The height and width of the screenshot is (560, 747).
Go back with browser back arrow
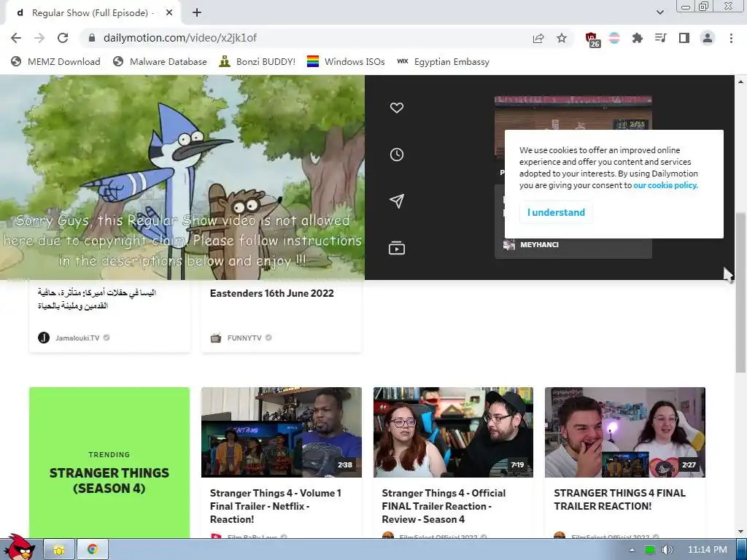point(16,38)
